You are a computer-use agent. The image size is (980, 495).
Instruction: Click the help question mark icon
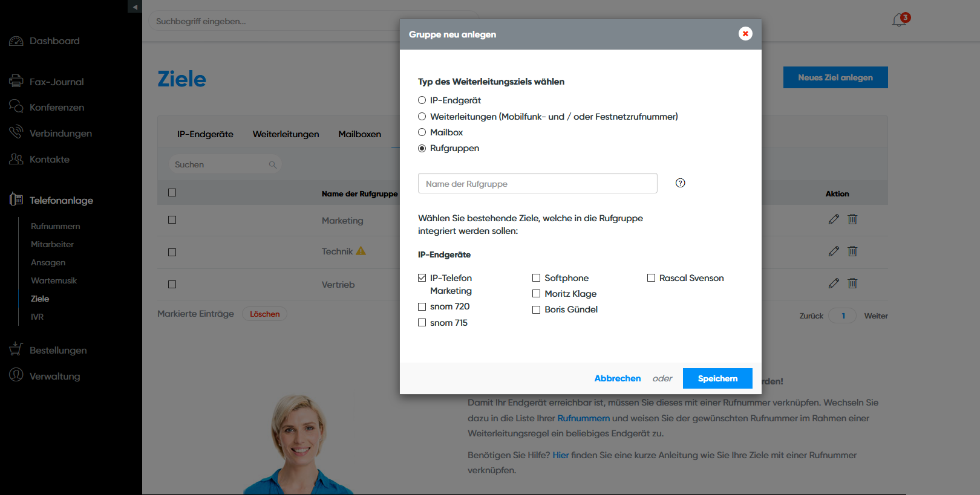click(680, 183)
